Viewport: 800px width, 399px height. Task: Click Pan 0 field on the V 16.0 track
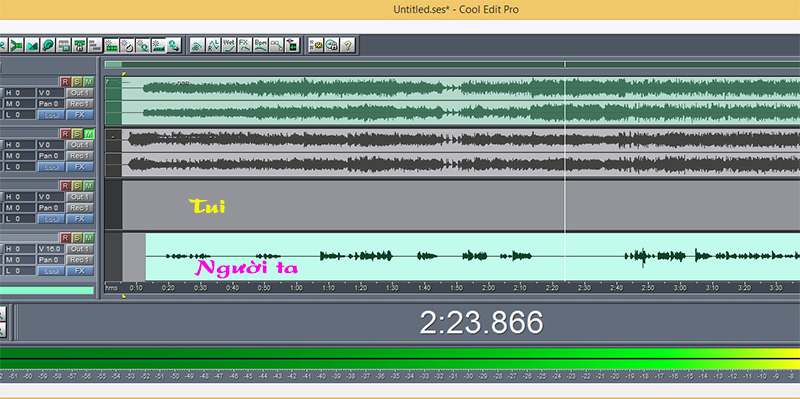point(52,260)
